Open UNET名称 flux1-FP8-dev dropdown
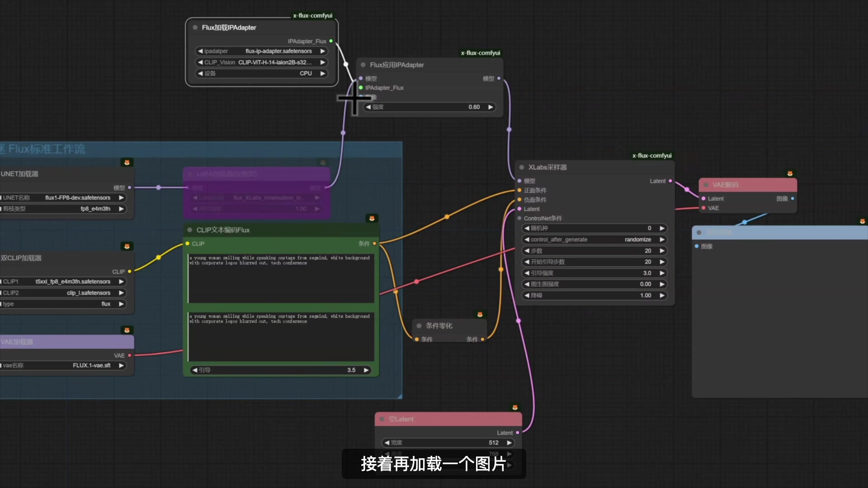 tap(63, 197)
